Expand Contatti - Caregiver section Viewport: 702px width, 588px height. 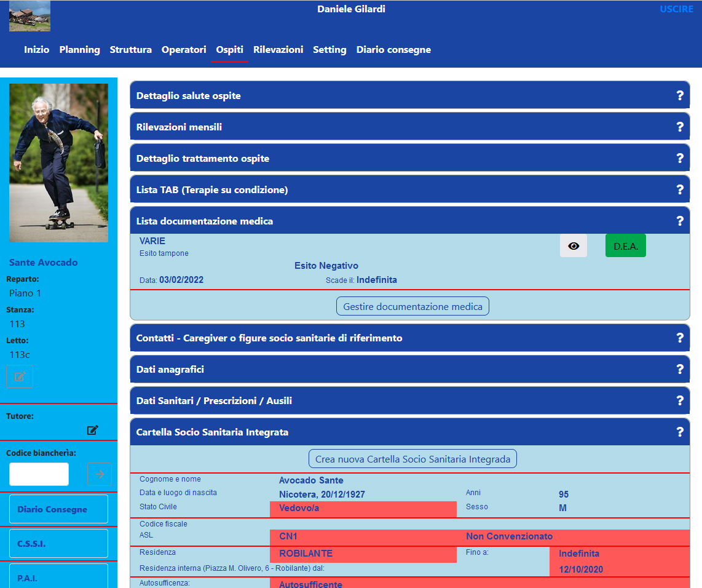[269, 338]
